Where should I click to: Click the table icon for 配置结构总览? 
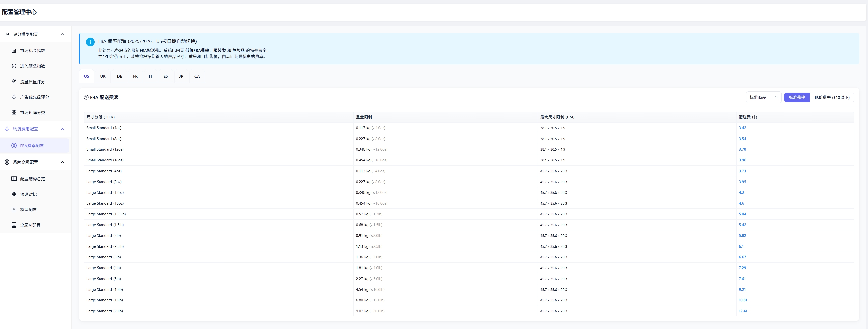(x=14, y=179)
